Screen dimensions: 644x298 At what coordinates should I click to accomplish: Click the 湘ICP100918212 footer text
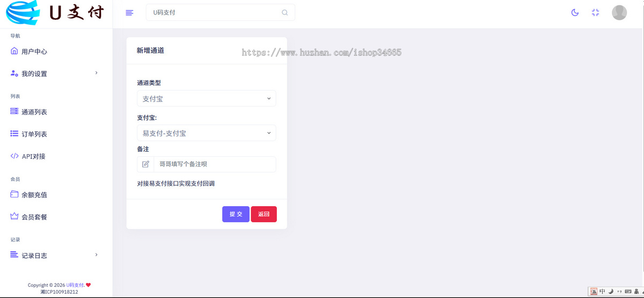[x=59, y=292]
